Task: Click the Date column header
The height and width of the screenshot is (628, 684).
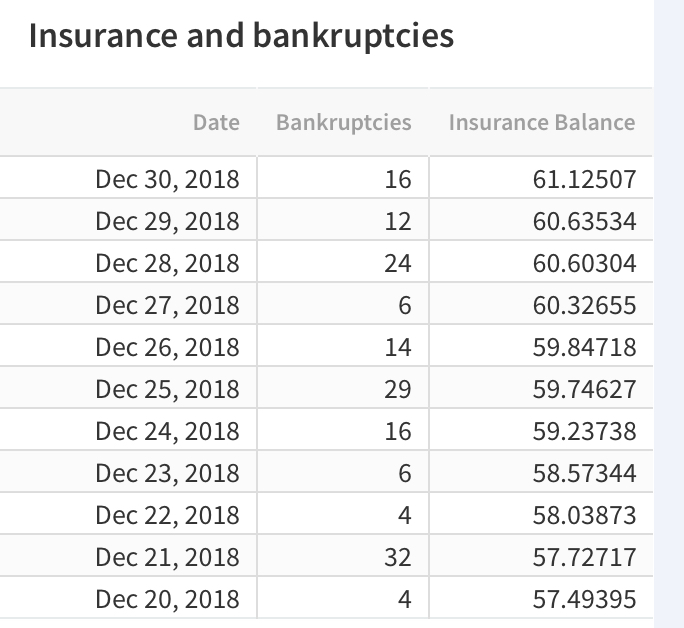Action: pyautogui.click(x=216, y=122)
